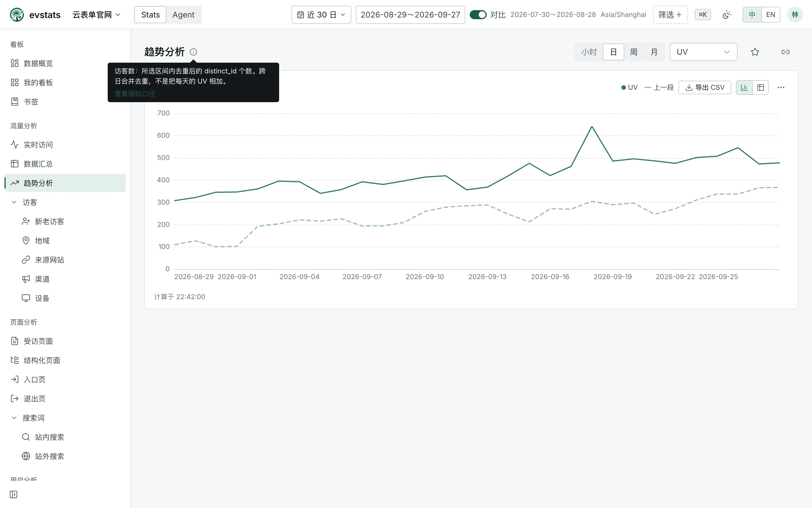This screenshot has height=508, width=812.
Task: Switch to table view icon
Action: [760, 87]
